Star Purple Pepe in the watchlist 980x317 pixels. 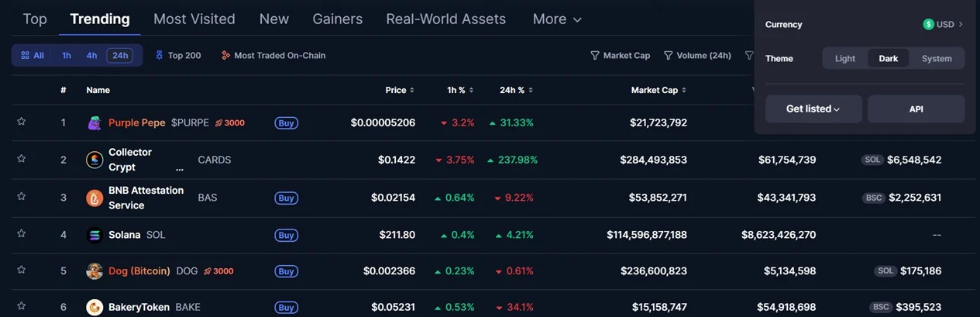[22, 122]
